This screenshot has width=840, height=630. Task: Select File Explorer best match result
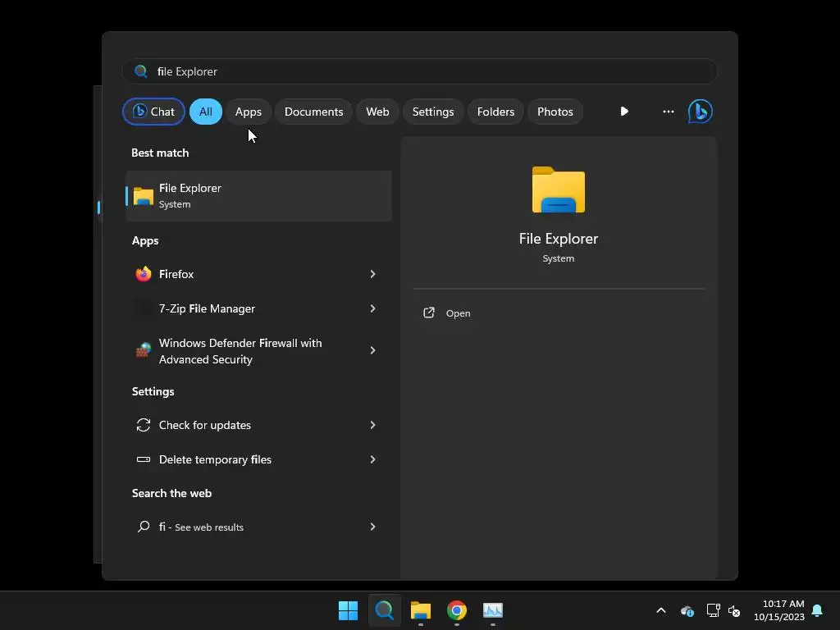258,196
